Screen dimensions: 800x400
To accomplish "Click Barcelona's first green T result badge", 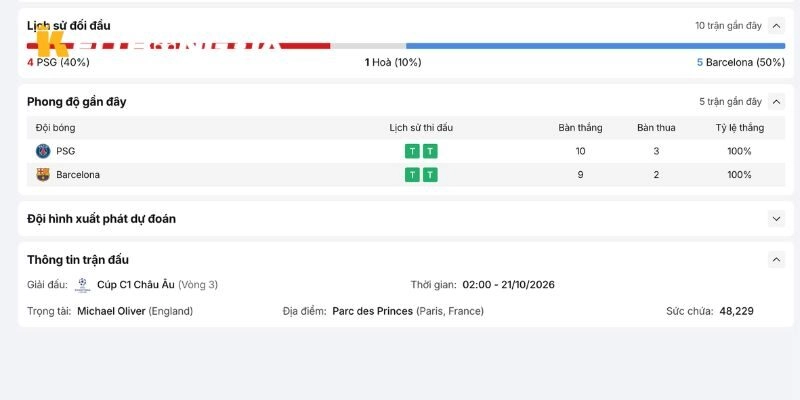I will coord(412,175).
